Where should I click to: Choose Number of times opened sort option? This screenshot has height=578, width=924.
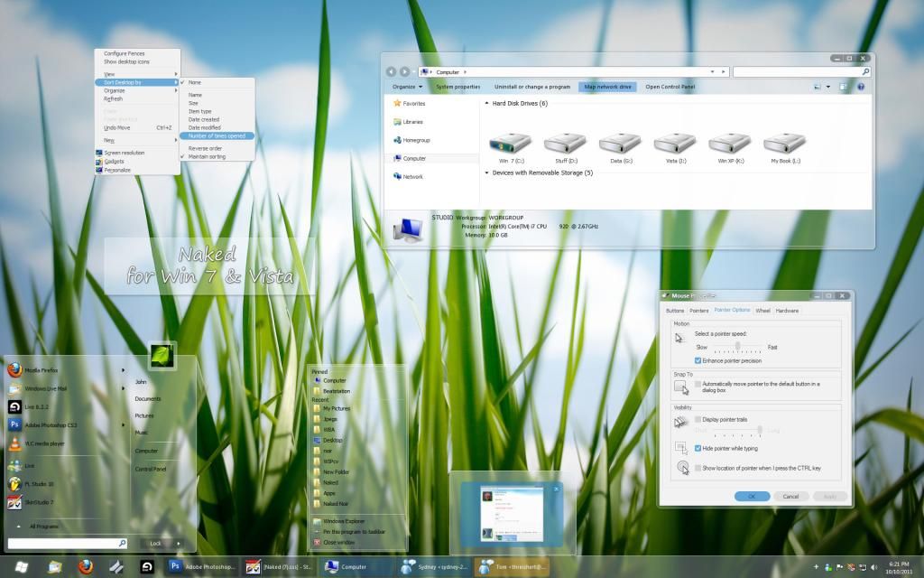(x=217, y=136)
